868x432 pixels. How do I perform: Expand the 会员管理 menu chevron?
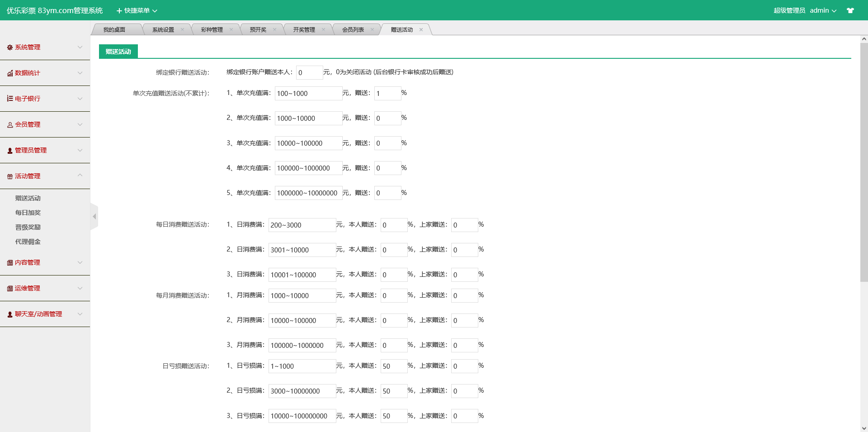[x=80, y=124]
